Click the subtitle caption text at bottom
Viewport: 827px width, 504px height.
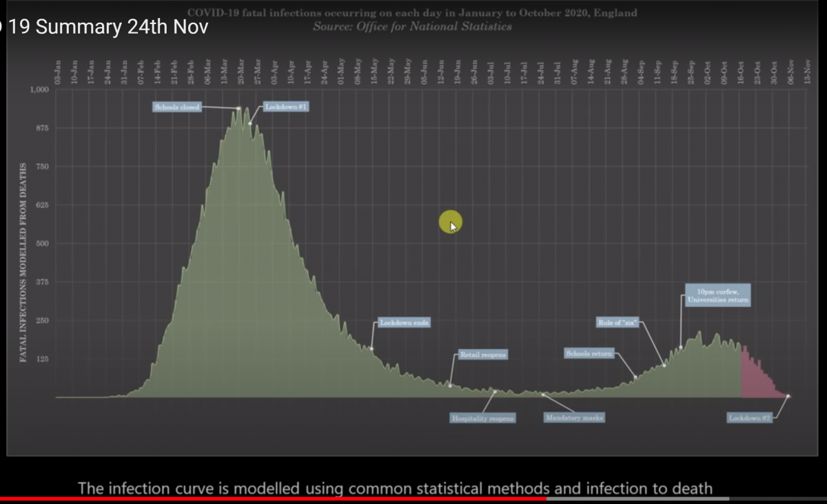coord(395,488)
